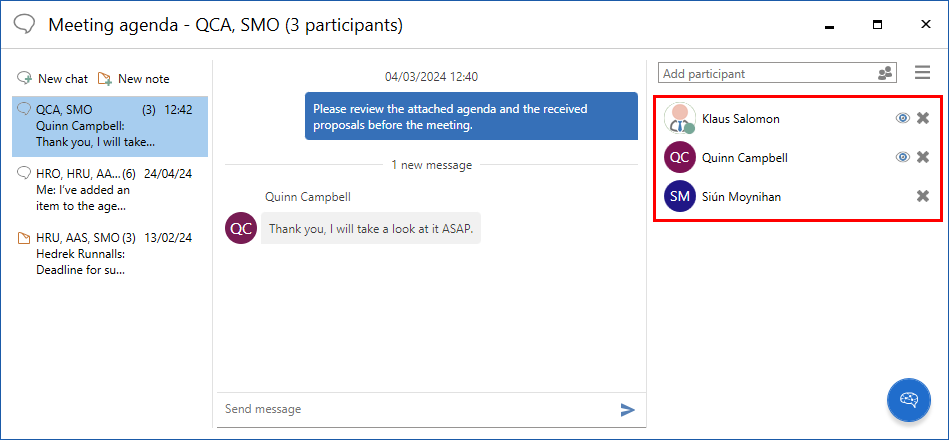The width and height of the screenshot is (949, 440).
Task: Click Quinn Campbell's QC avatar in chat
Action: 242,228
